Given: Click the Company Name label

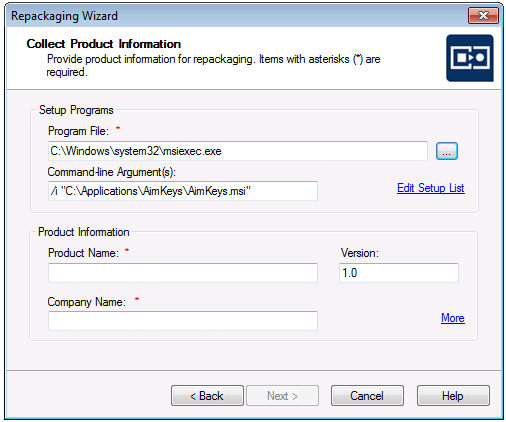Looking at the screenshot, I should pyautogui.click(x=87, y=302).
